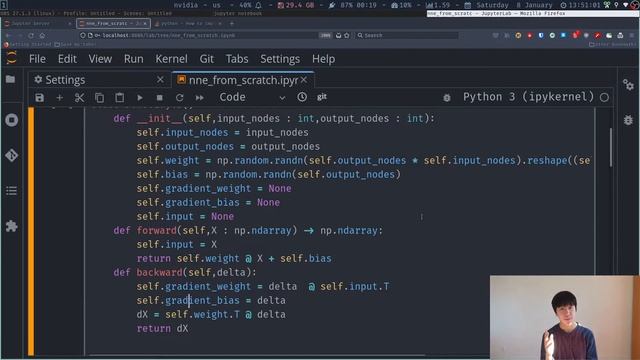640x360 pixels.
Task: Click the webcam video overlay thumbnail
Action: point(564,318)
